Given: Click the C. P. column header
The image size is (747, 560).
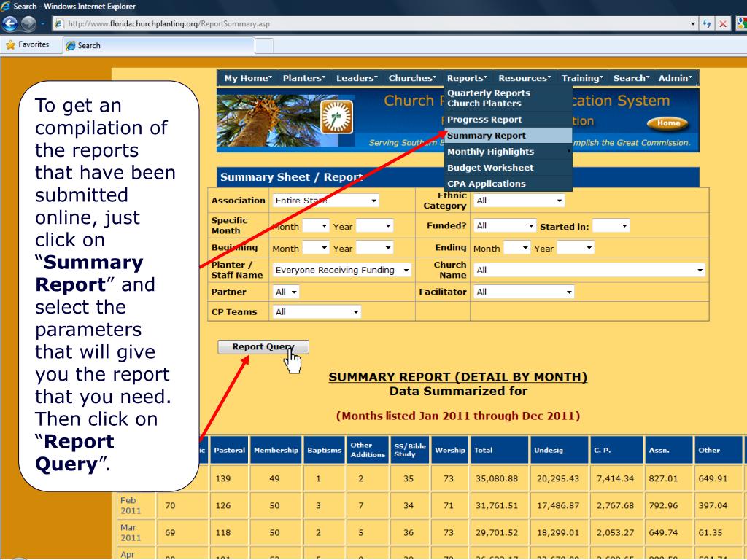Looking at the screenshot, I should tap(617, 450).
